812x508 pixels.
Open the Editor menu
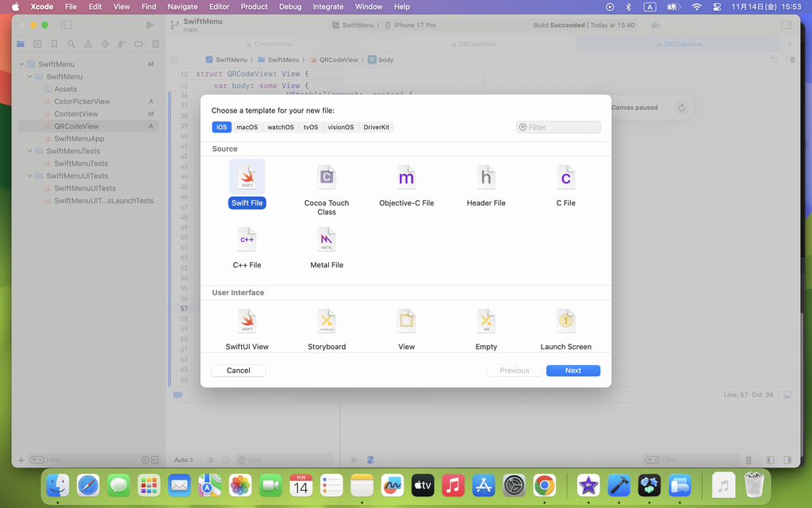(x=219, y=6)
